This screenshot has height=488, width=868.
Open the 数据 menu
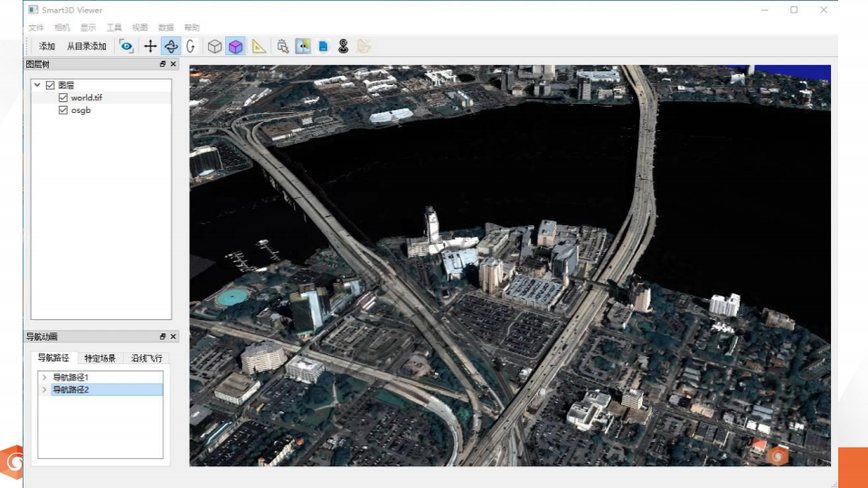(x=166, y=28)
